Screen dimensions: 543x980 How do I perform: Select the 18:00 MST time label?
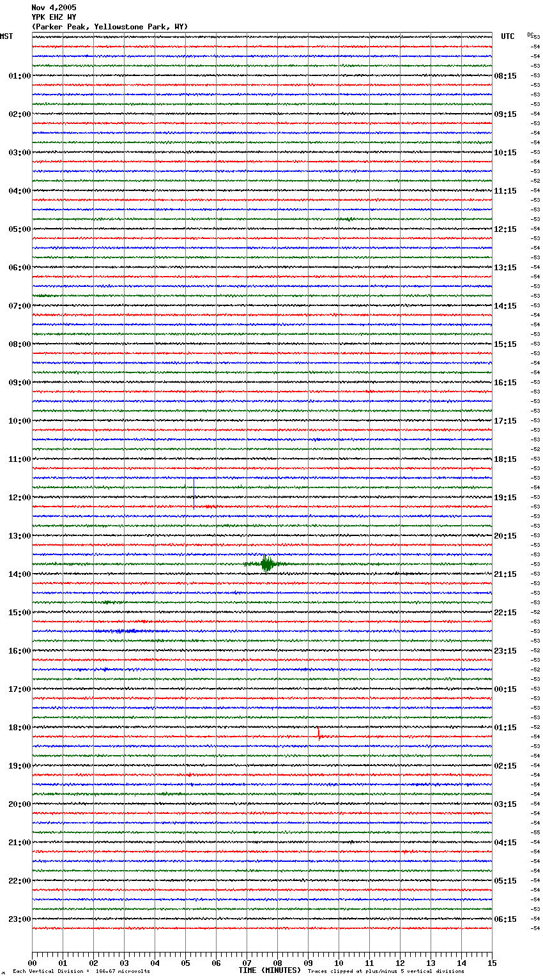(20, 728)
